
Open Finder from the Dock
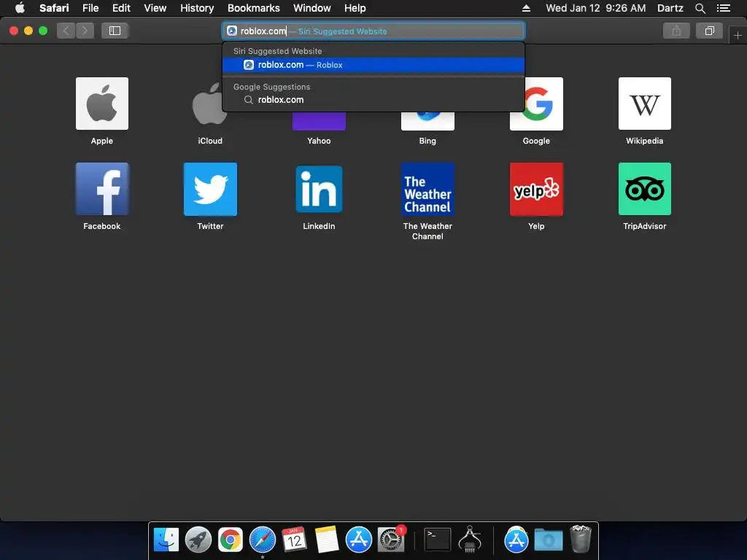pos(166,540)
